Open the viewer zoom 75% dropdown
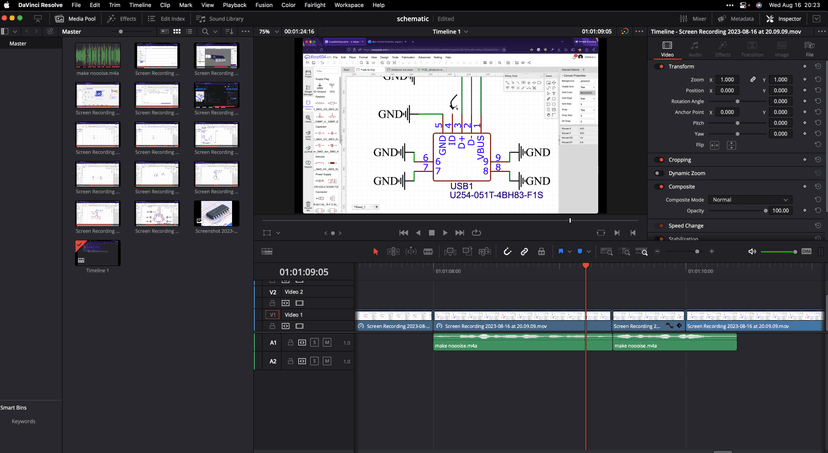Image resolution: width=828 pixels, height=453 pixels. pos(267,32)
